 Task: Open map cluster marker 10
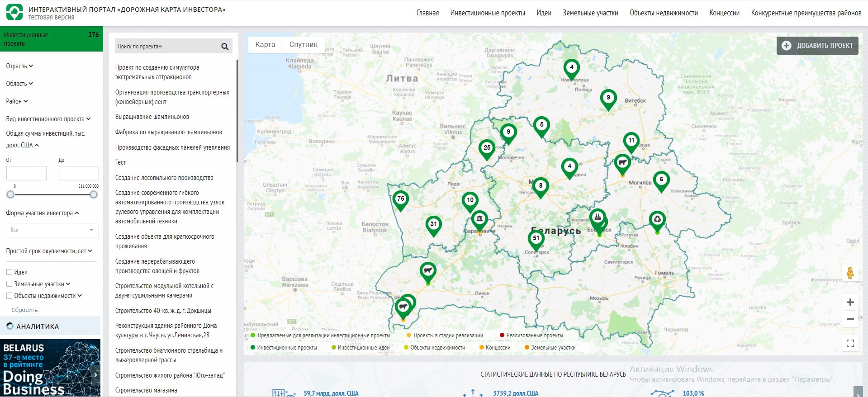pyautogui.click(x=470, y=202)
